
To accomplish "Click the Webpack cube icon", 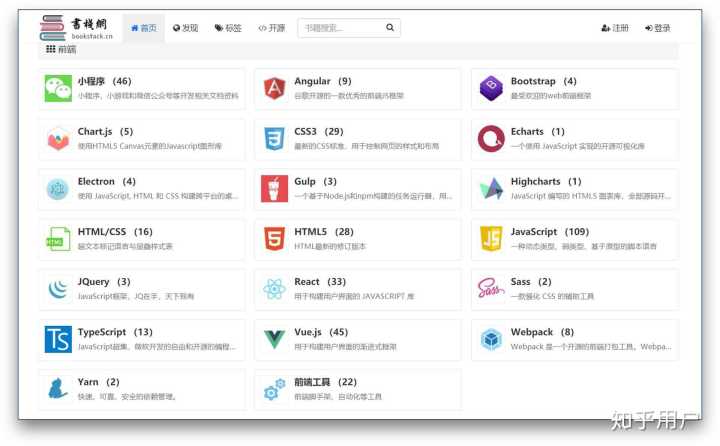I will pos(491,339).
